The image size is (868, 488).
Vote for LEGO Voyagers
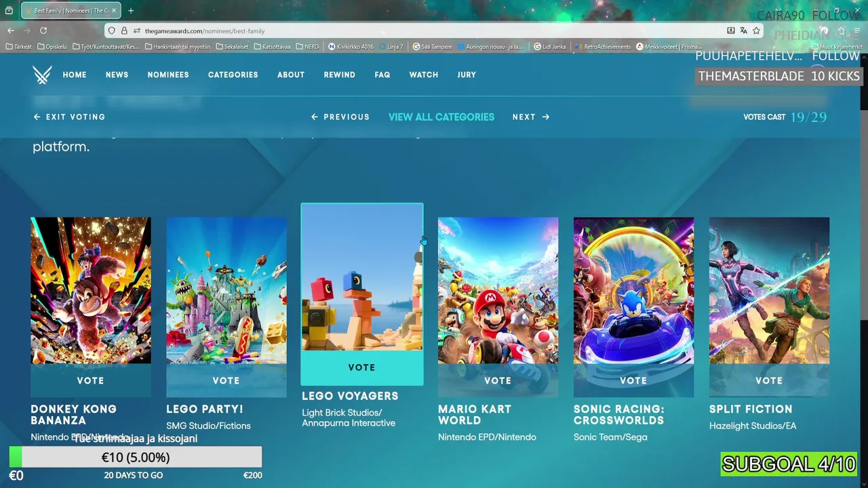[361, 367]
